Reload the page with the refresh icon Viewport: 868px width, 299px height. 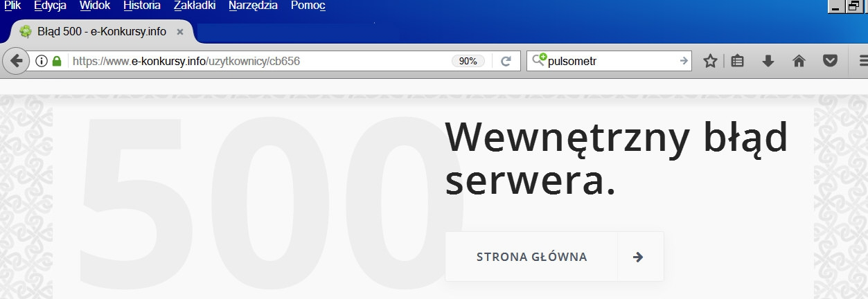[x=506, y=61]
